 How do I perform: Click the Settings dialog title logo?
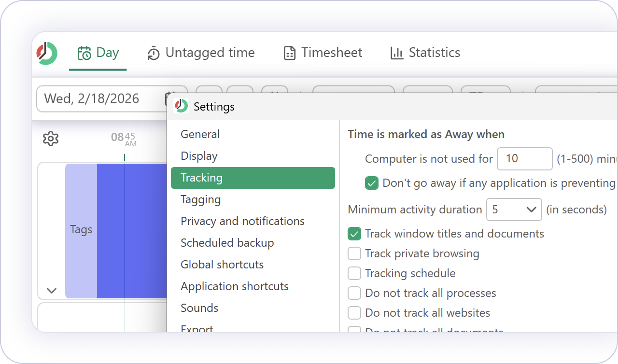coord(182,106)
